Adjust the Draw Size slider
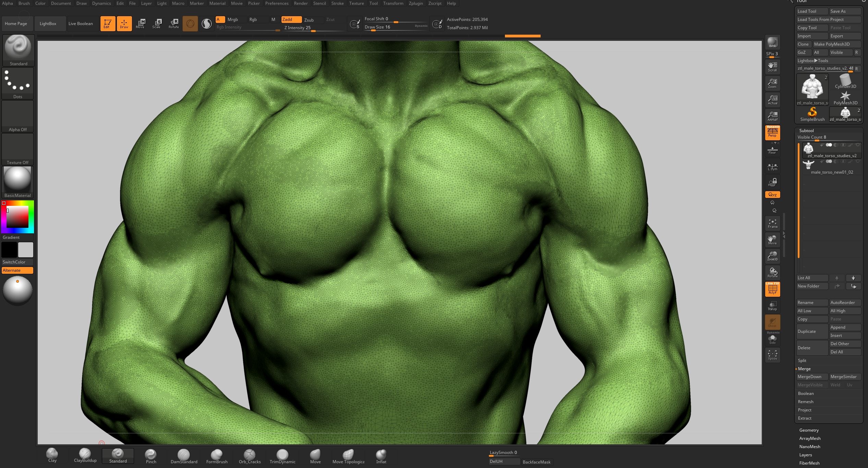 (396, 27)
